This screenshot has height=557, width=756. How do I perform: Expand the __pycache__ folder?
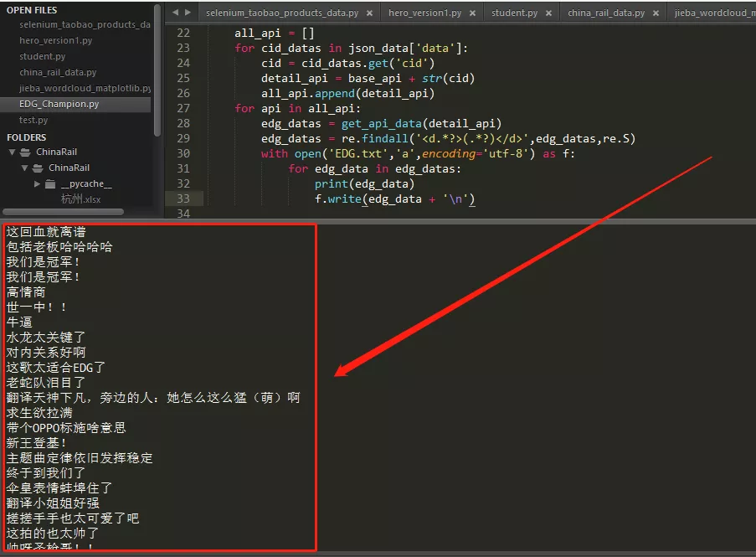37,183
